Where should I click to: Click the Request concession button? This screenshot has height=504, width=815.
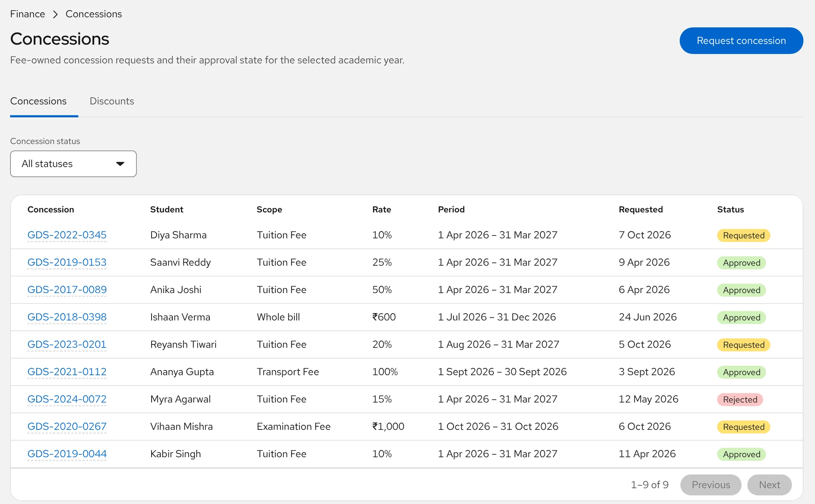741,41
